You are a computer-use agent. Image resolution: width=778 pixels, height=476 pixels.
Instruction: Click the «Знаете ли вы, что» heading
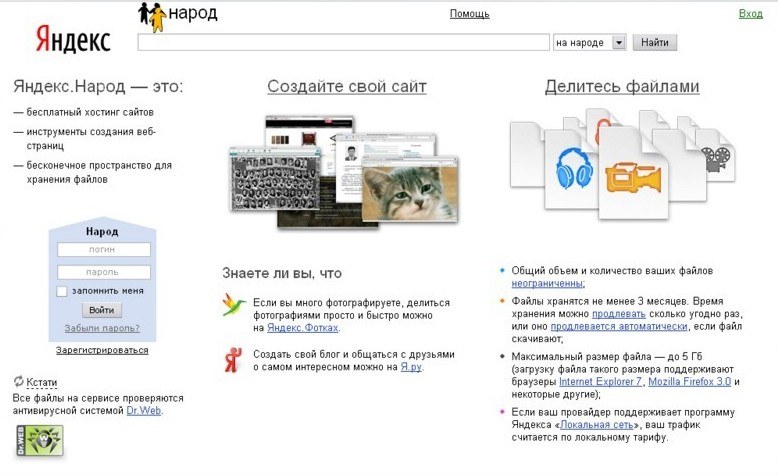click(x=282, y=273)
